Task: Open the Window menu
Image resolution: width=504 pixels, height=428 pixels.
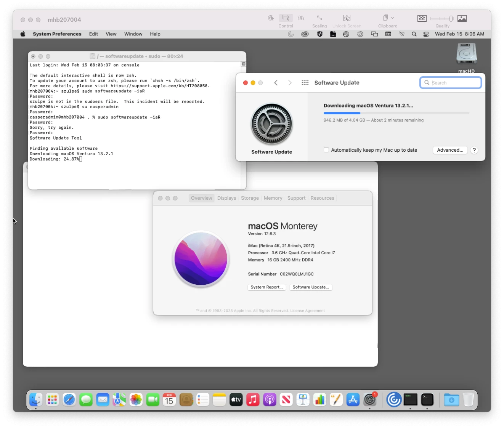Action: [x=133, y=34]
